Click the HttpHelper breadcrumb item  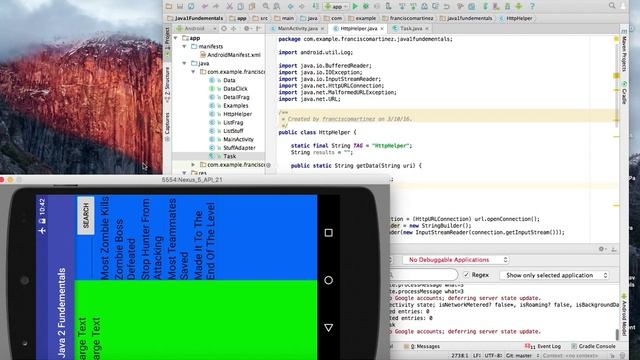pos(516,18)
